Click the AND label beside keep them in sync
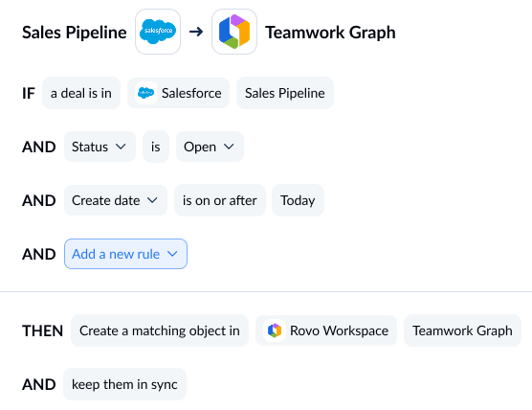 click(x=39, y=384)
